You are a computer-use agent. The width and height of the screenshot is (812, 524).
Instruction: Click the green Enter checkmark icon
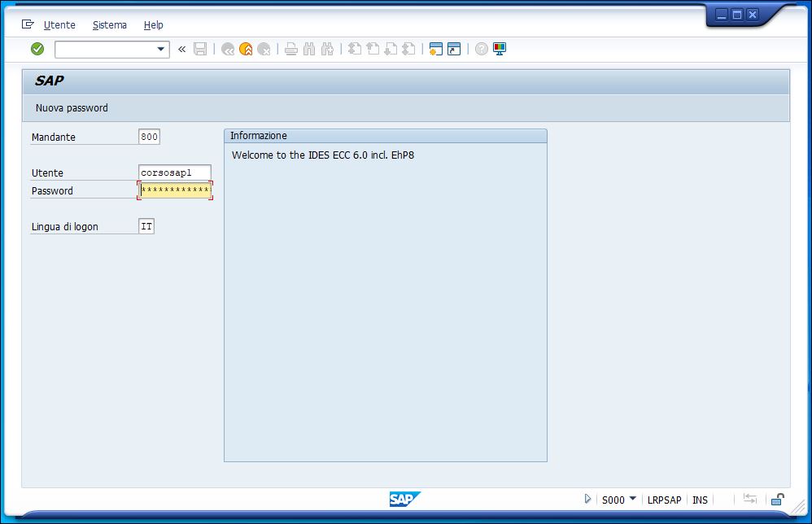tap(37, 49)
